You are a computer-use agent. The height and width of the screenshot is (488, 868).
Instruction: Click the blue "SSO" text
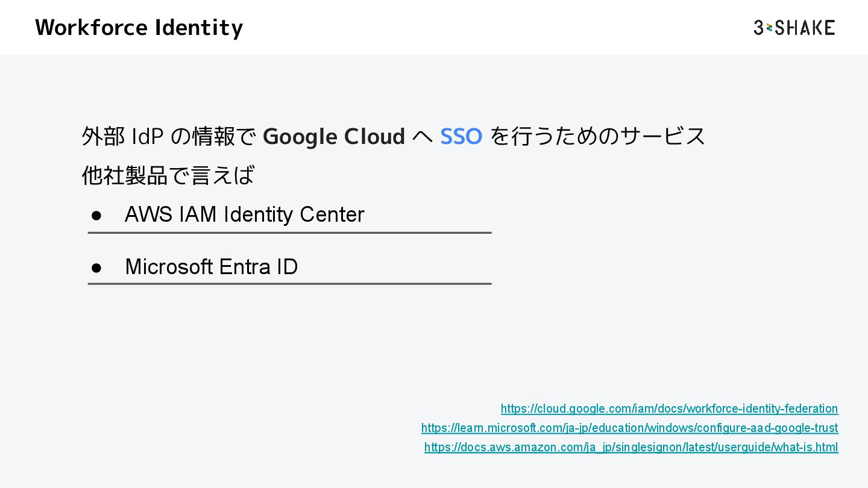pyautogui.click(x=461, y=137)
